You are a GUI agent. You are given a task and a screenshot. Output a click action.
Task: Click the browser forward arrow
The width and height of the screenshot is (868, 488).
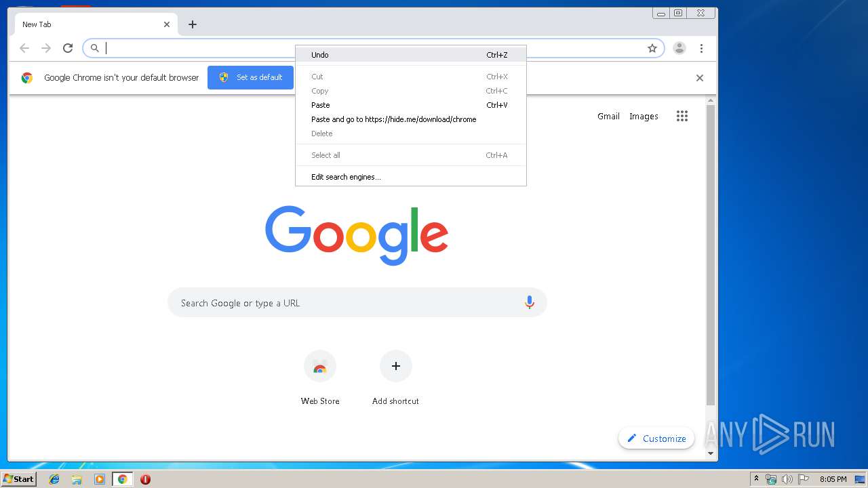tap(46, 48)
